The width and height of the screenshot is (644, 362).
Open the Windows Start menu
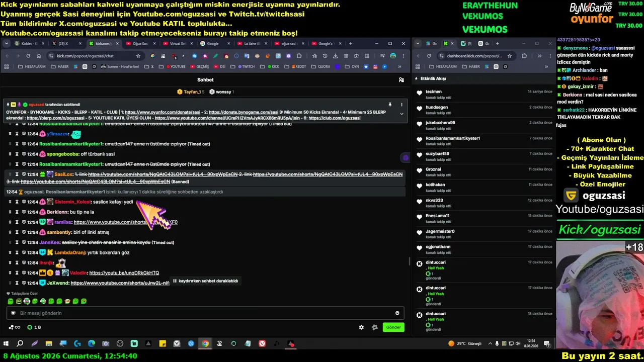click(x=6, y=343)
